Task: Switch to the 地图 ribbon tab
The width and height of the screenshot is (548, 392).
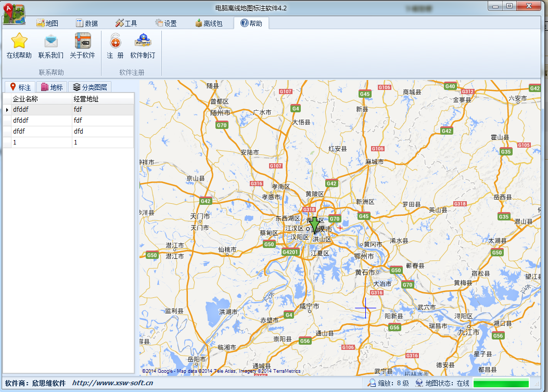Action: pos(47,23)
